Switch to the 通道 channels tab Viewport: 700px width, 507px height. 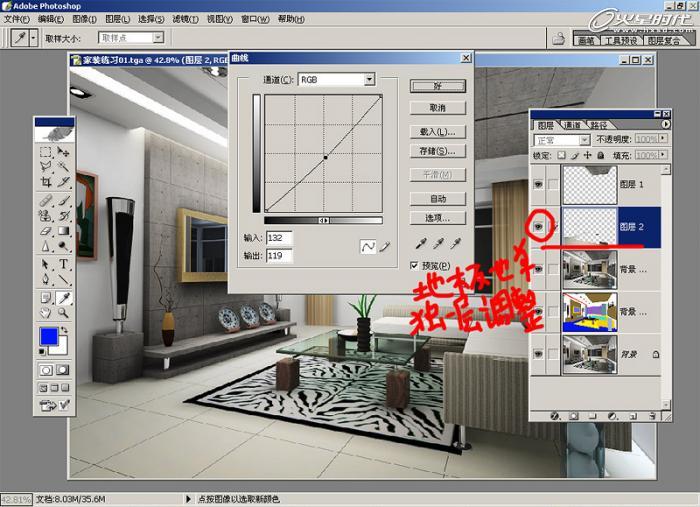click(572, 125)
